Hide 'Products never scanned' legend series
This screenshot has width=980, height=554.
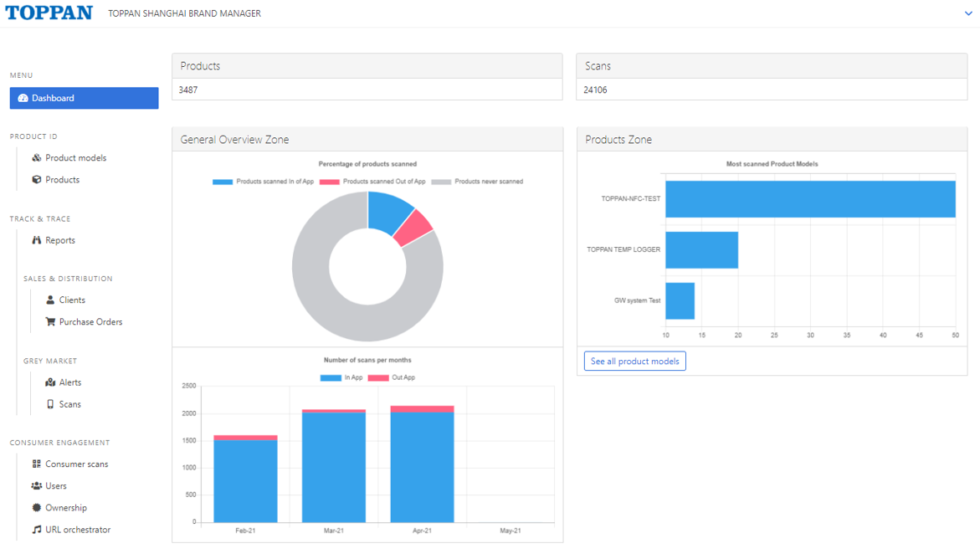click(477, 182)
